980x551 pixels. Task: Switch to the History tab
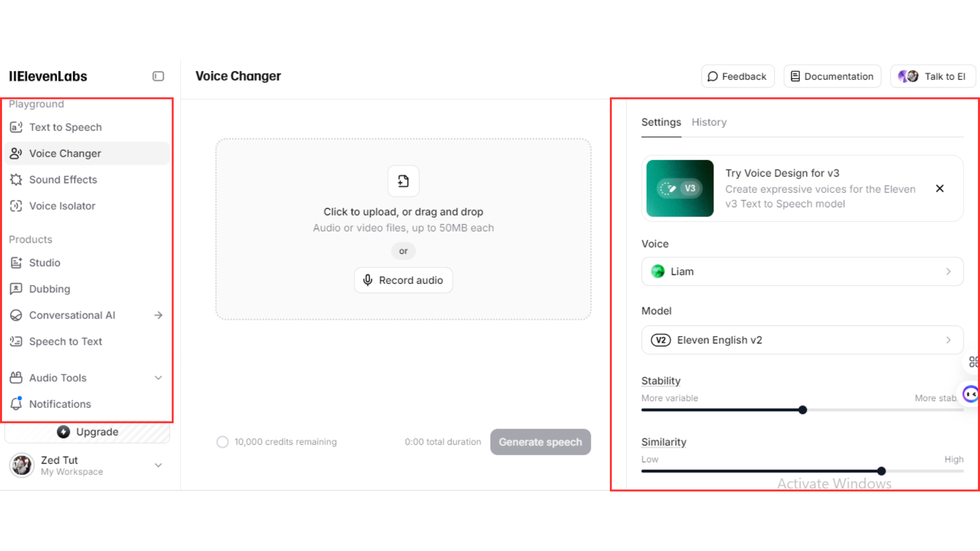(x=709, y=122)
